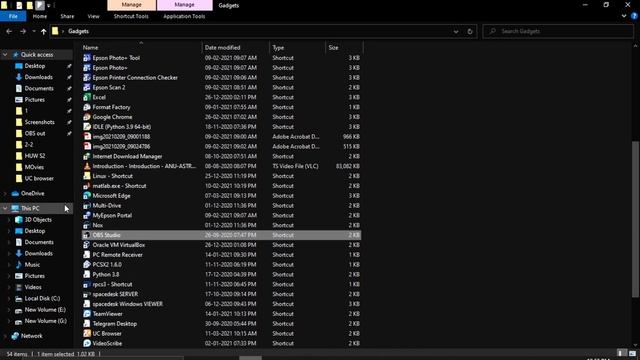The width and height of the screenshot is (640, 360).
Task: Select the rpcs3 - Shortcut row
Action: coord(221,284)
